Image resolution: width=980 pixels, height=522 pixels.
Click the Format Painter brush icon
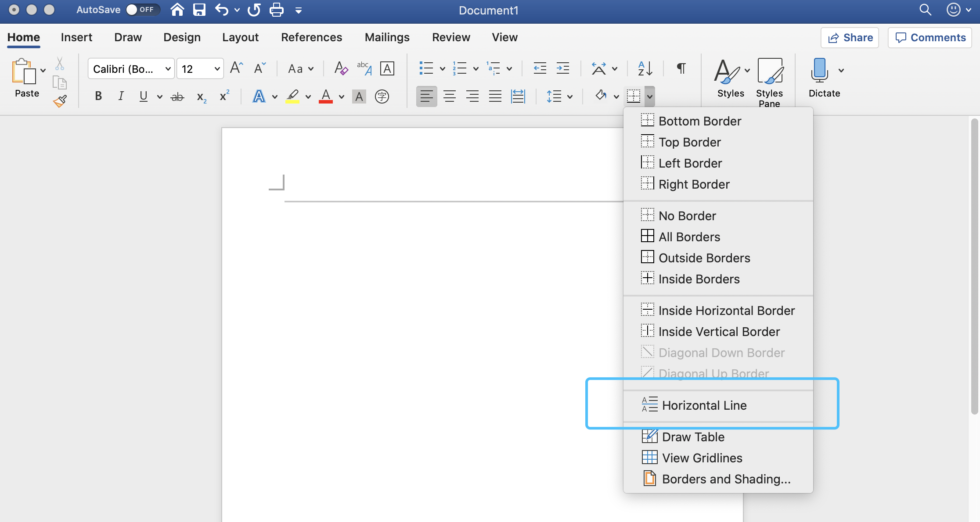60,102
